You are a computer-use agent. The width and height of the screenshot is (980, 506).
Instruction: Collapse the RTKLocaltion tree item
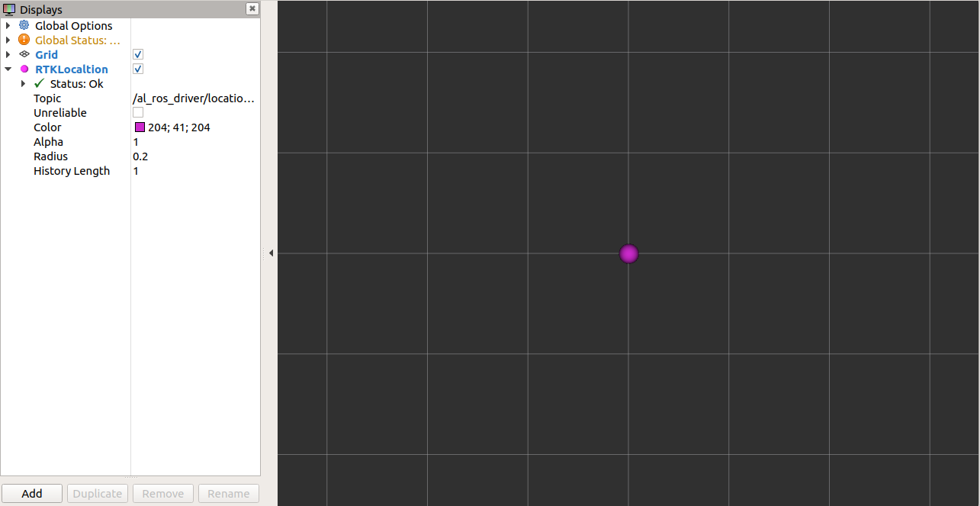tap(8, 69)
